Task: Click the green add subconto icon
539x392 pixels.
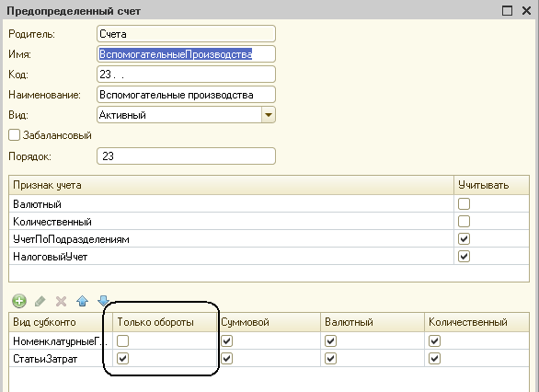Action: click(19, 301)
